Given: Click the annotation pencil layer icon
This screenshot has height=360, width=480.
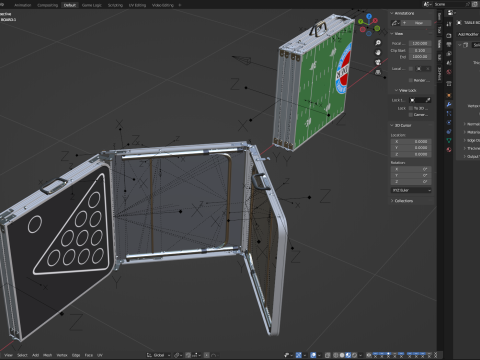Looking at the screenshot, I should pyautogui.click(x=395, y=23).
